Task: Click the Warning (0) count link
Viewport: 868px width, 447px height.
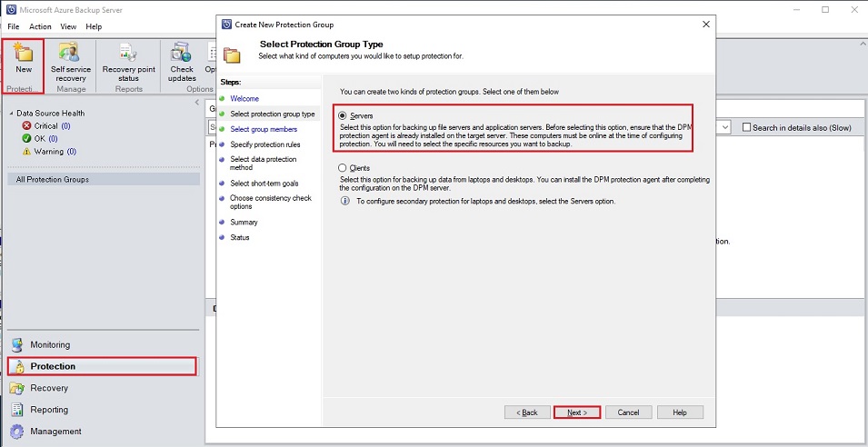Action: pos(71,152)
